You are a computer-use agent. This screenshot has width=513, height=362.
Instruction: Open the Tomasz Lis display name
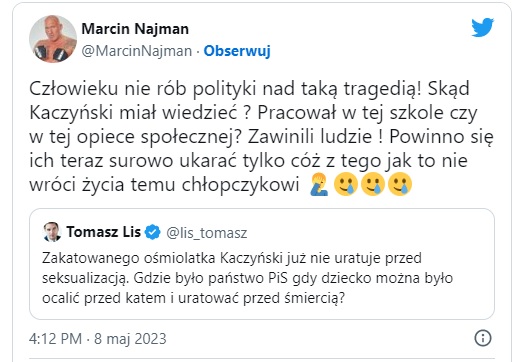[103, 232]
